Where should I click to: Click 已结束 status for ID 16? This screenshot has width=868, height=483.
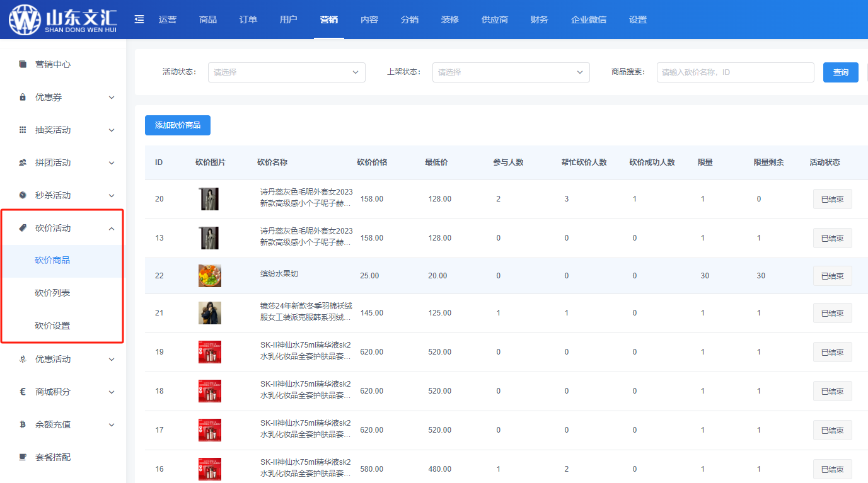point(833,469)
